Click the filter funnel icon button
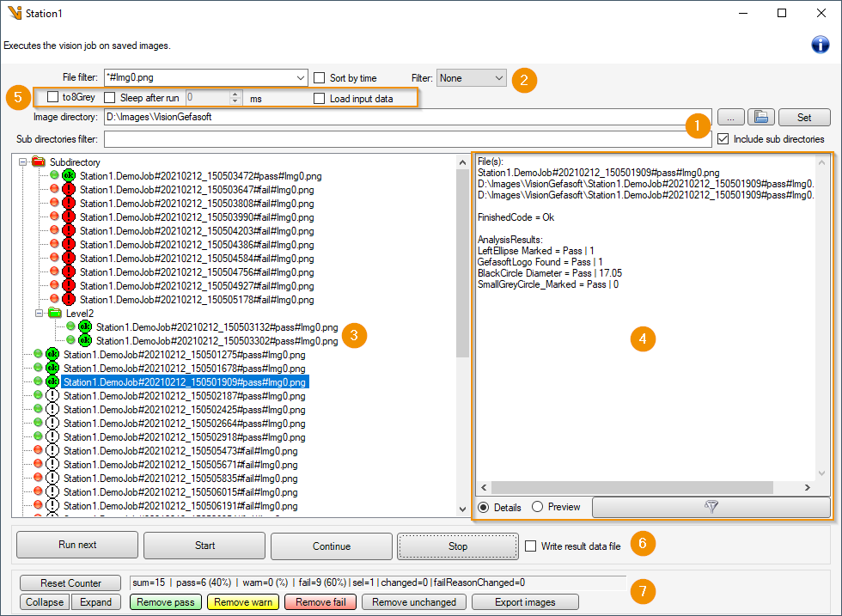The width and height of the screenshot is (842, 616). click(711, 507)
